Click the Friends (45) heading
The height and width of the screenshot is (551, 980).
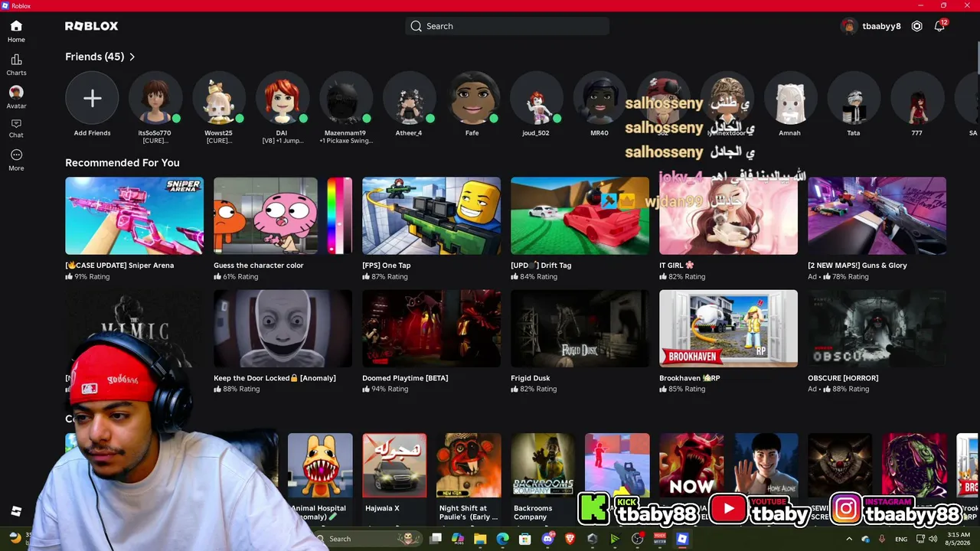(94, 57)
